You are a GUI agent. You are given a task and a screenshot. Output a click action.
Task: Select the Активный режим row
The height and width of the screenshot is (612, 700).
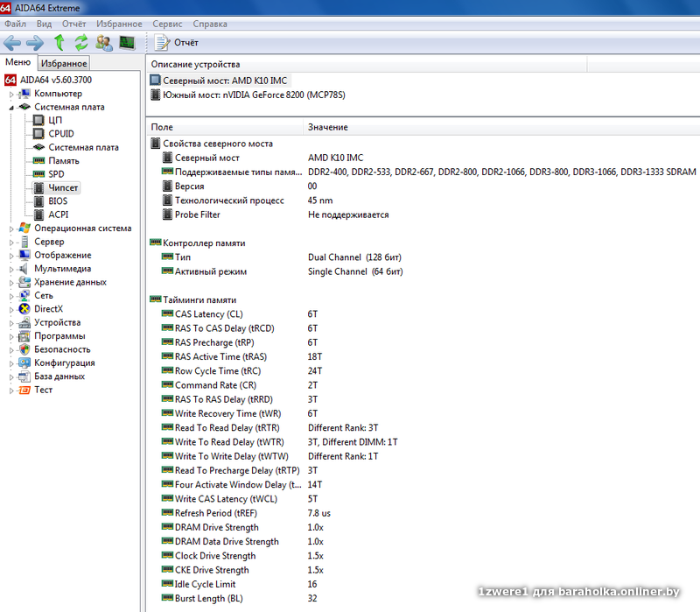pos(423,271)
